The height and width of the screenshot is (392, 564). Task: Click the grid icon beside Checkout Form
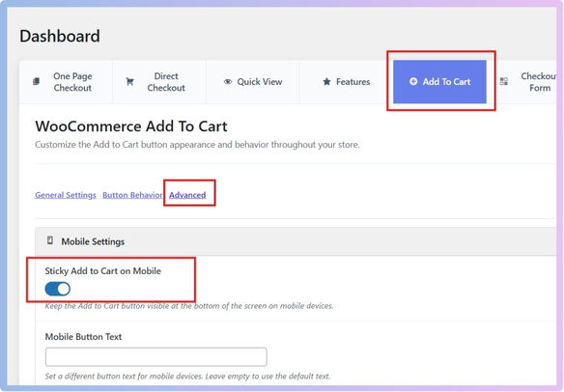point(504,82)
